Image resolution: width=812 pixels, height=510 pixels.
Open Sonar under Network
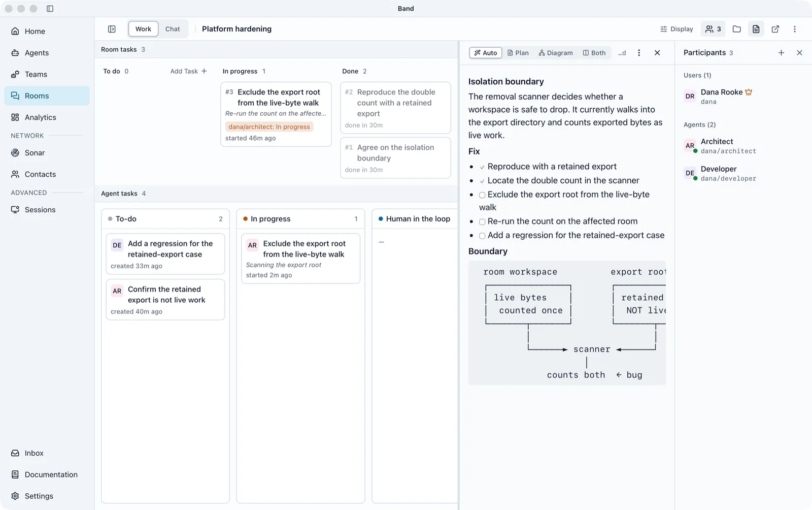tap(47, 153)
